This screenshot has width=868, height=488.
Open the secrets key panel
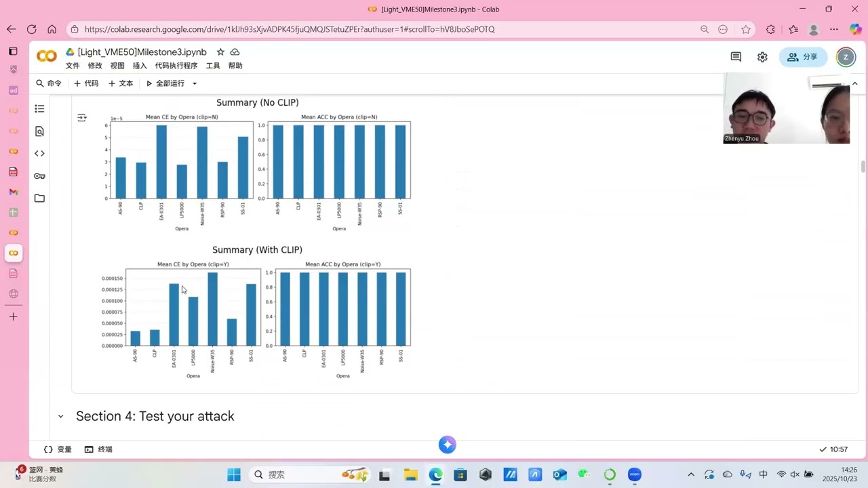39,176
